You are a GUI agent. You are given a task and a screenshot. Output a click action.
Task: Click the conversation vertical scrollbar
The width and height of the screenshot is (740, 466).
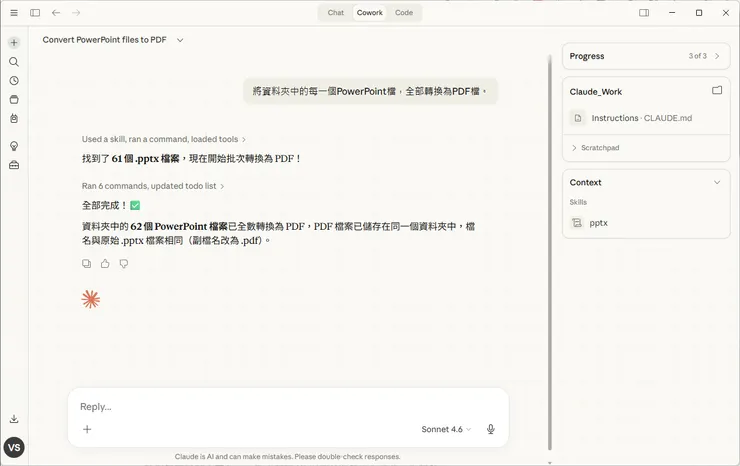click(x=549, y=253)
